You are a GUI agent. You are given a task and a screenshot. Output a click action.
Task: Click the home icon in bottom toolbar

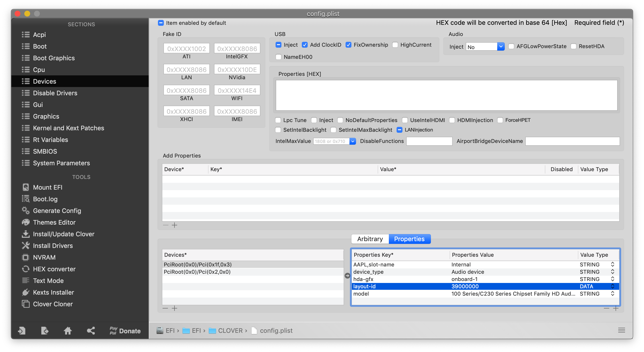[68, 331]
